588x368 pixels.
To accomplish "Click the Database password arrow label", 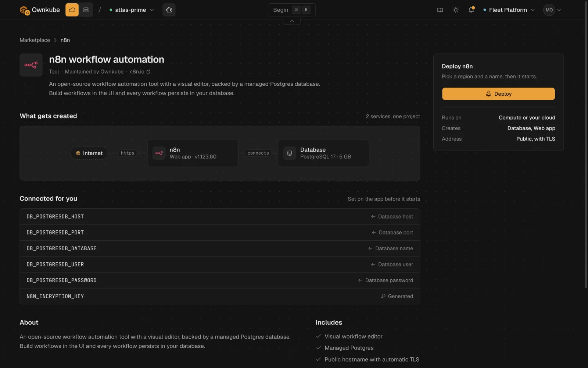I will (386, 280).
